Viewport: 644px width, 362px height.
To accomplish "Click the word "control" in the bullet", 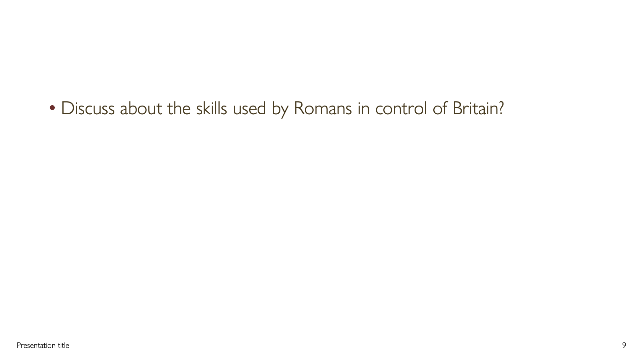I will [x=401, y=109].
